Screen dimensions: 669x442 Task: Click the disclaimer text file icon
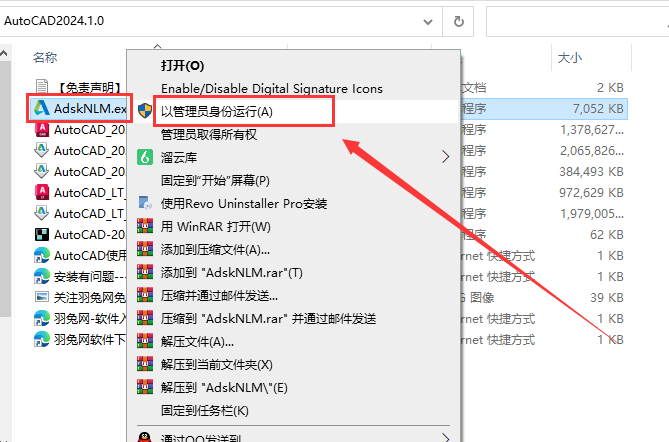pos(41,87)
